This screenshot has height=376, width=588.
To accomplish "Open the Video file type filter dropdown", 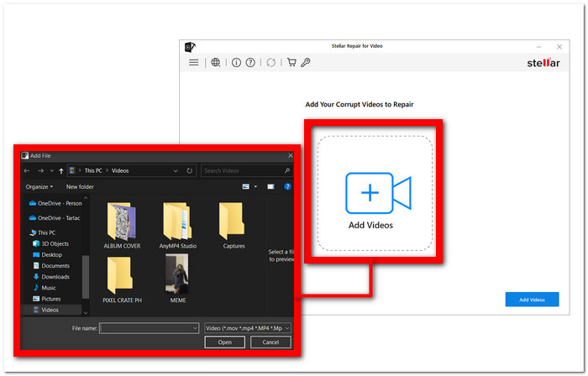I will [x=248, y=328].
